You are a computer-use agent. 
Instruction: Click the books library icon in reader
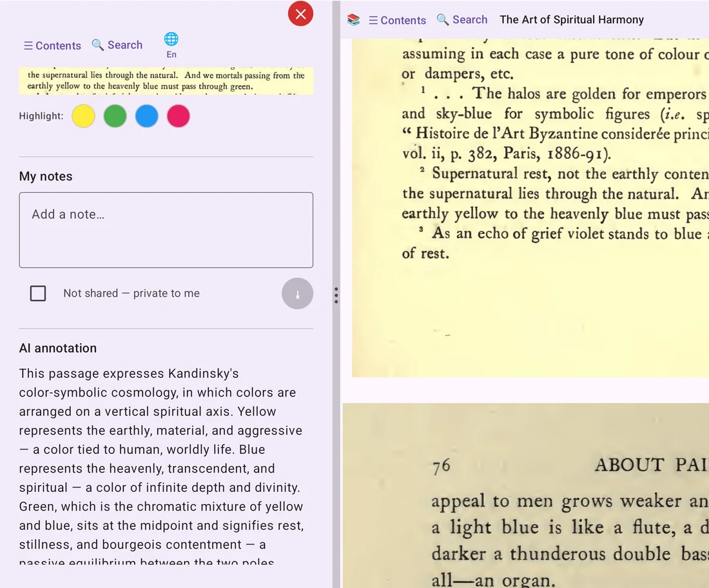point(354,20)
